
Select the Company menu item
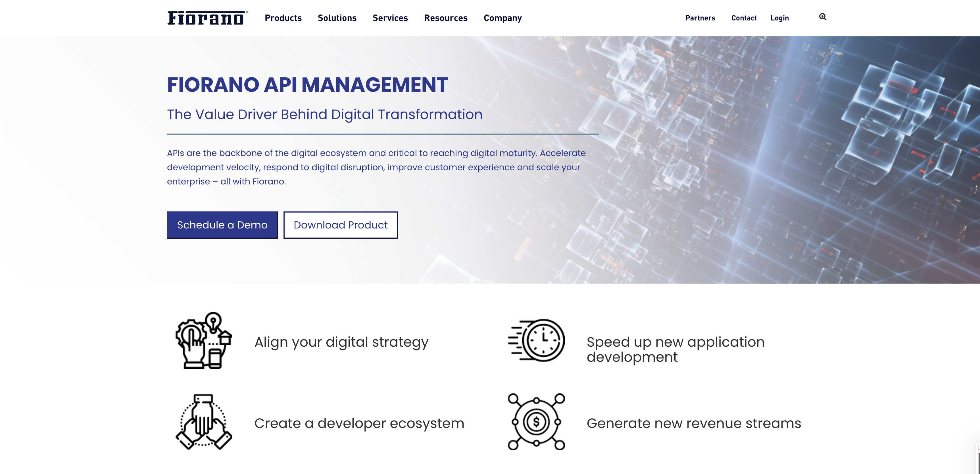(x=502, y=18)
